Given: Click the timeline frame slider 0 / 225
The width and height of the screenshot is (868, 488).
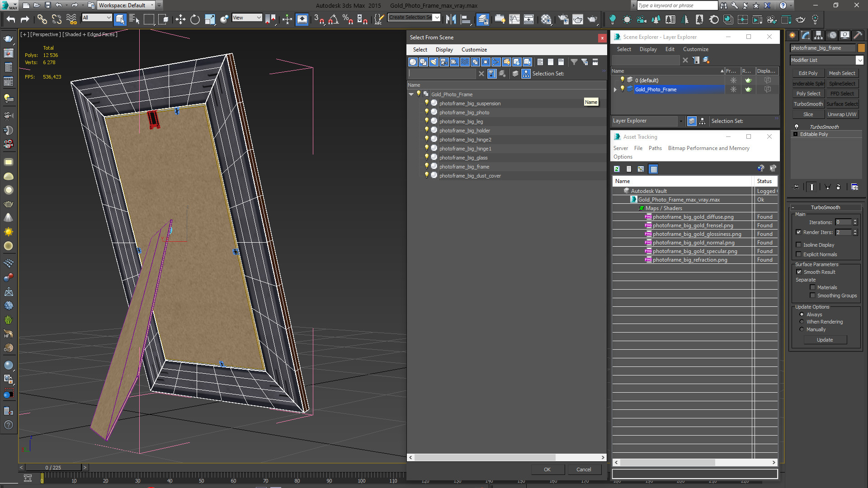Looking at the screenshot, I should click(x=53, y=468).
